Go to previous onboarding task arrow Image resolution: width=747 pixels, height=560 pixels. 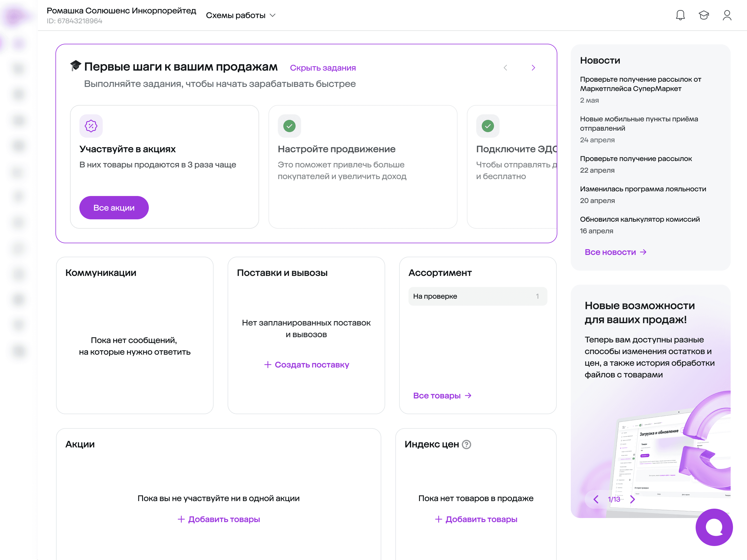[x=505, y=68]
